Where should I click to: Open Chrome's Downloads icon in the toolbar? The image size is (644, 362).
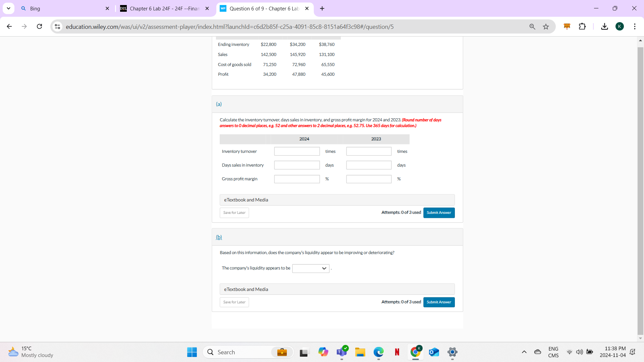(604, 26)
